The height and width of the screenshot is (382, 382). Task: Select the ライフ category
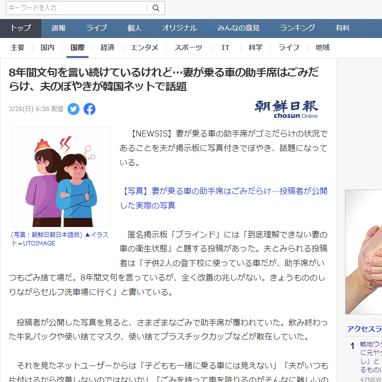289,48
